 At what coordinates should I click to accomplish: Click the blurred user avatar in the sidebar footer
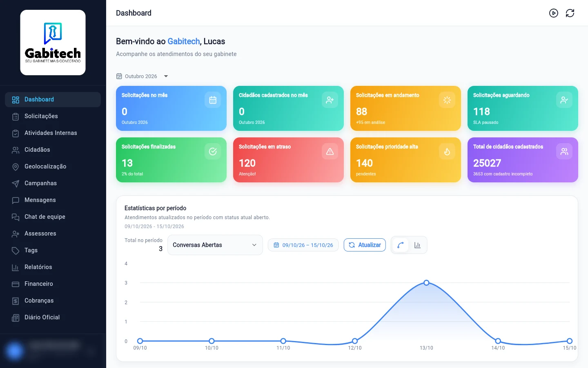(15, 351)
